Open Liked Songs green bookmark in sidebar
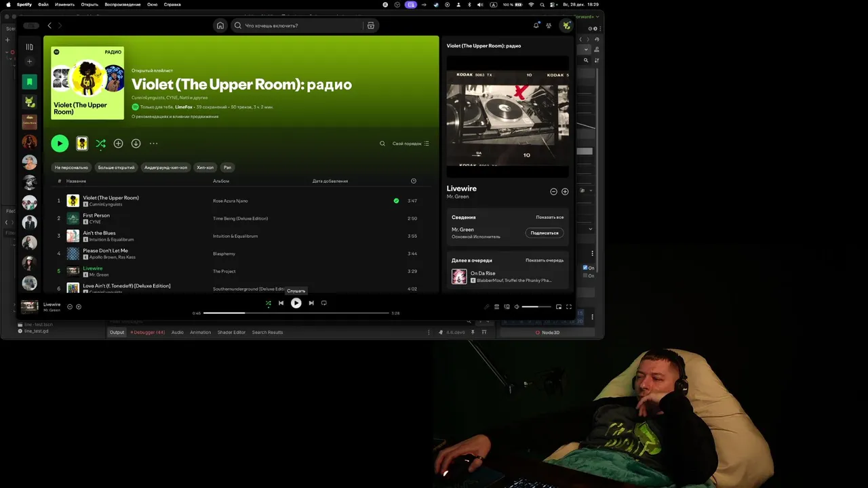 [29, 81]
